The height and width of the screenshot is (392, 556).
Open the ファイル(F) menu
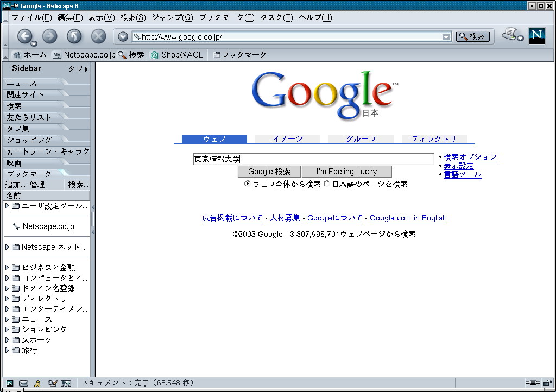click(32, 17)
